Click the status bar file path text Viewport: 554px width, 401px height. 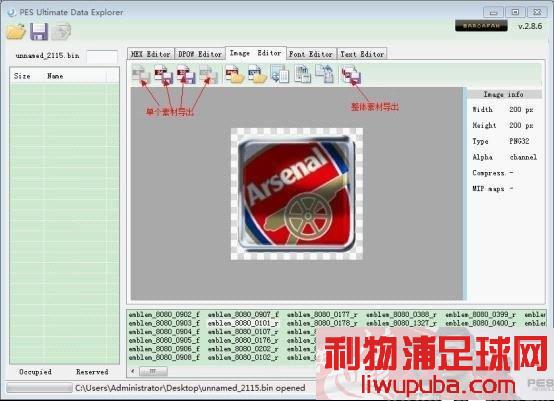[x=190, y=388]
